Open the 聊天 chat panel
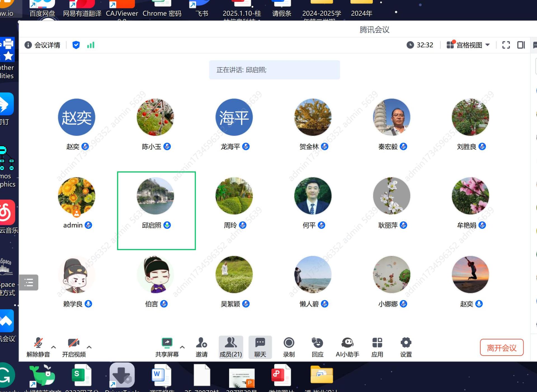 tap(260, 347)
